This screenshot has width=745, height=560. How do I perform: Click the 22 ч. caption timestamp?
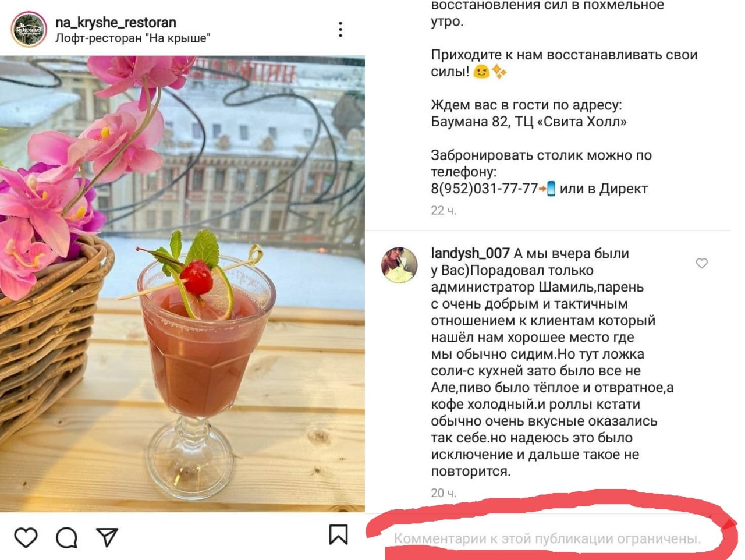pos(444,211)
